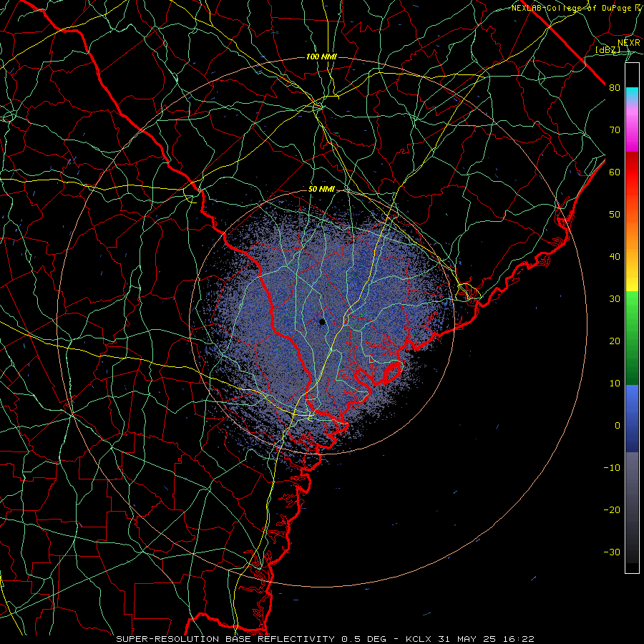Click the 60 value on the dBZ scale

615,172
